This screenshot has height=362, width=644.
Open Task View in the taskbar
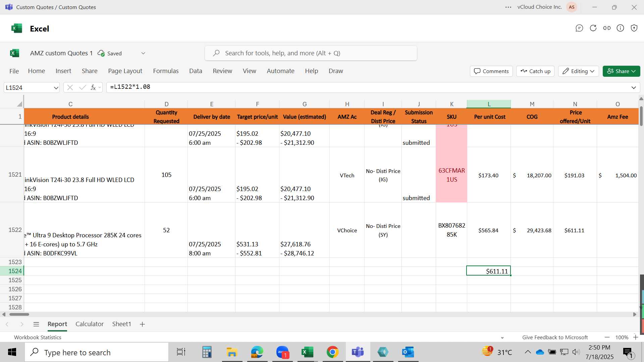click(x=181, y=352)
